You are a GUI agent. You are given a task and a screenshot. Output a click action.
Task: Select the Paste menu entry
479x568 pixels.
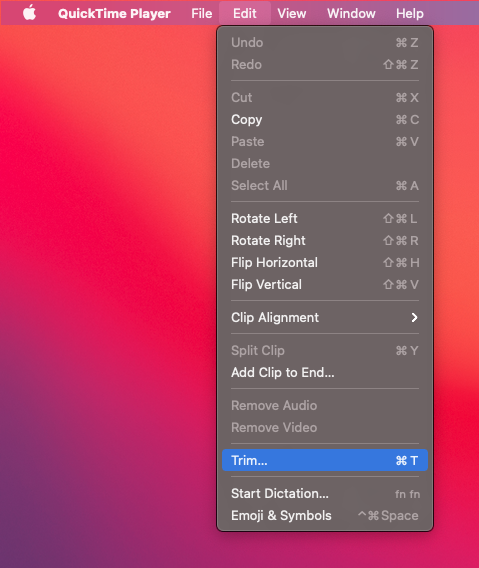[x=325, y=141]
